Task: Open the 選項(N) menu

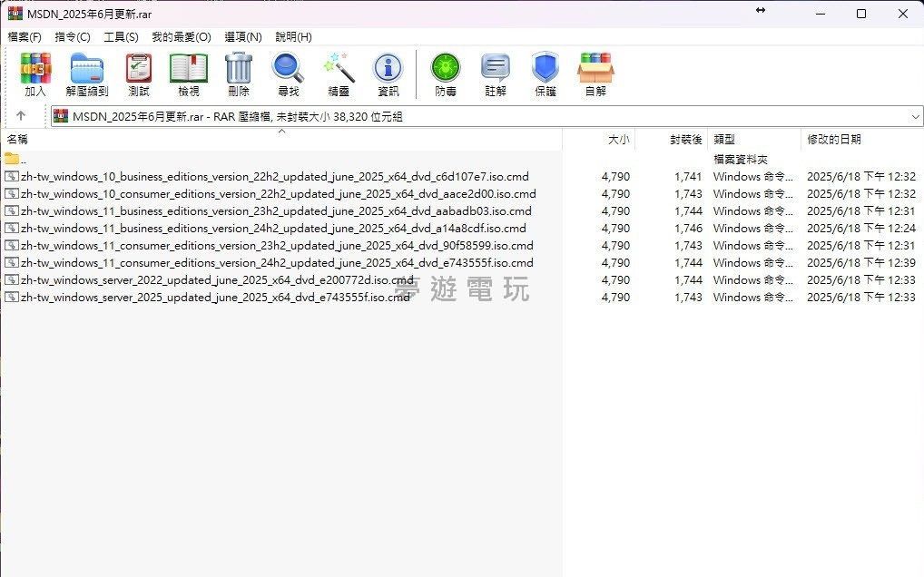Action: pos(242,36)
